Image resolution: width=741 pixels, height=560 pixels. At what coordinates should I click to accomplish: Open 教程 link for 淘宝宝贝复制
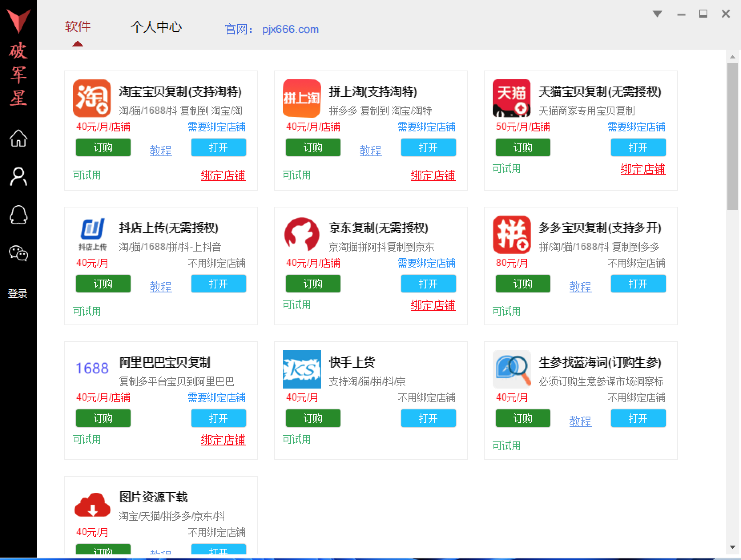coord(161,151)
